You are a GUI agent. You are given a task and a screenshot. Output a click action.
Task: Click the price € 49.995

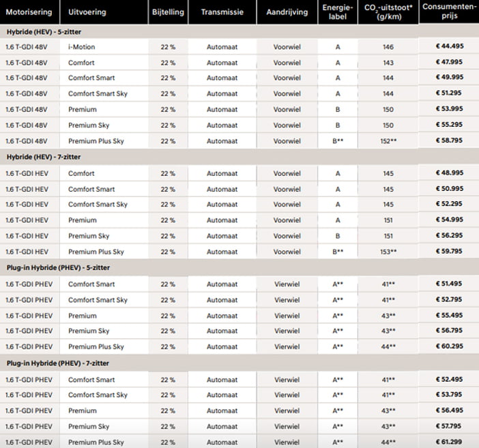[450, 77]
